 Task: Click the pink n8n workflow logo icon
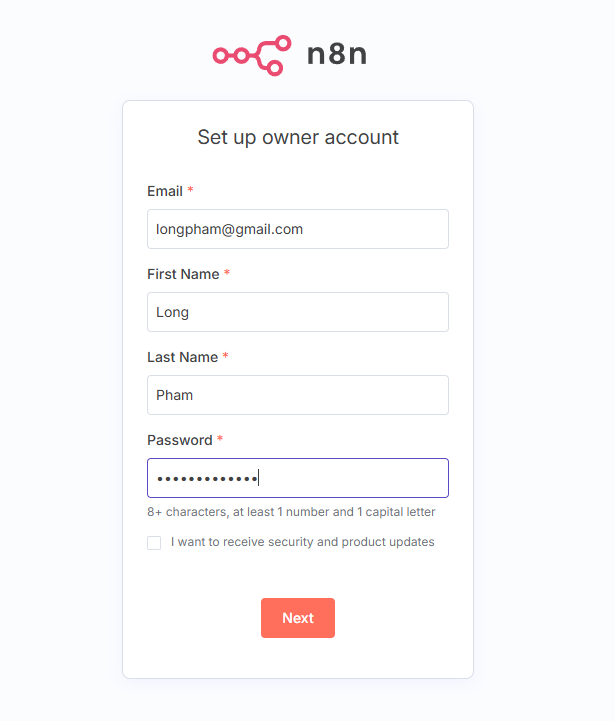click(252, 55)
